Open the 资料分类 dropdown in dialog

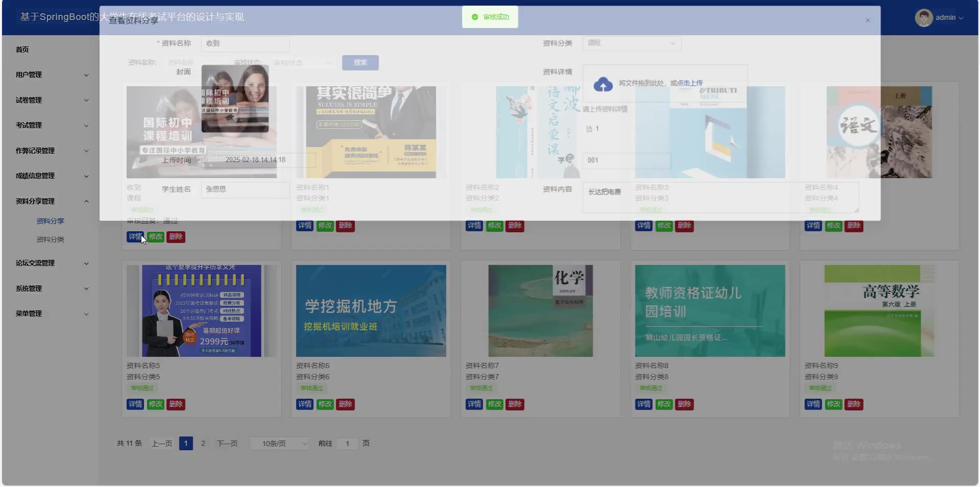(x=631, y=43)
